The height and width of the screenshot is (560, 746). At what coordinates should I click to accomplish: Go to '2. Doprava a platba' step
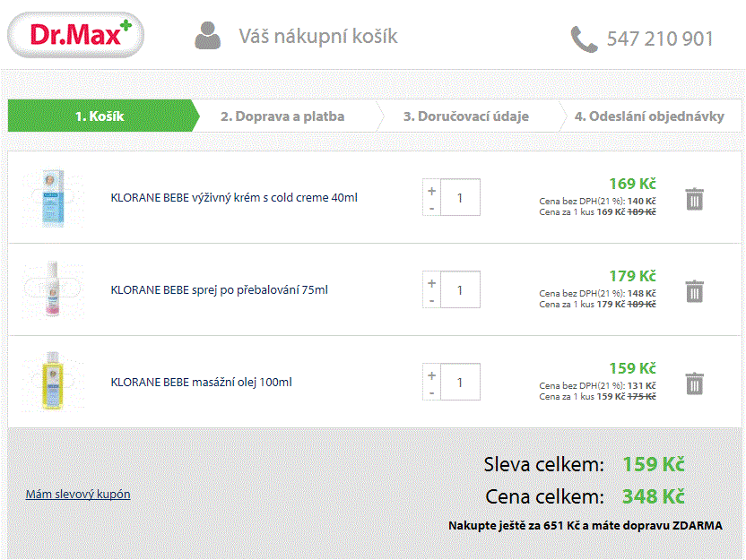[x=282, y=116]
